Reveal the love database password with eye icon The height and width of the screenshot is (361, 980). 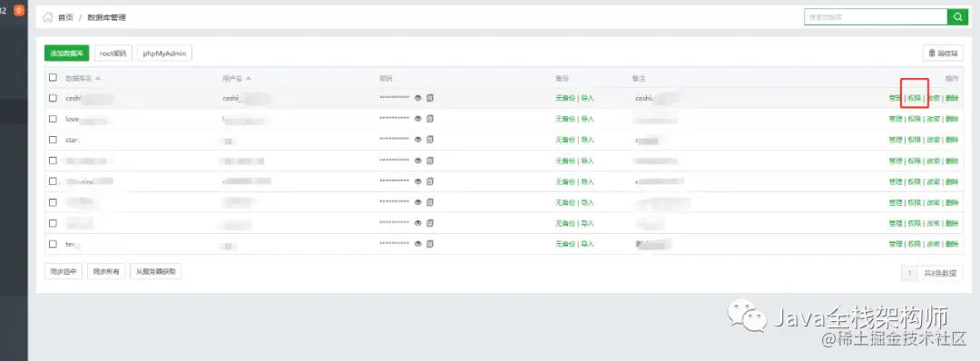(x=418, y=119)
